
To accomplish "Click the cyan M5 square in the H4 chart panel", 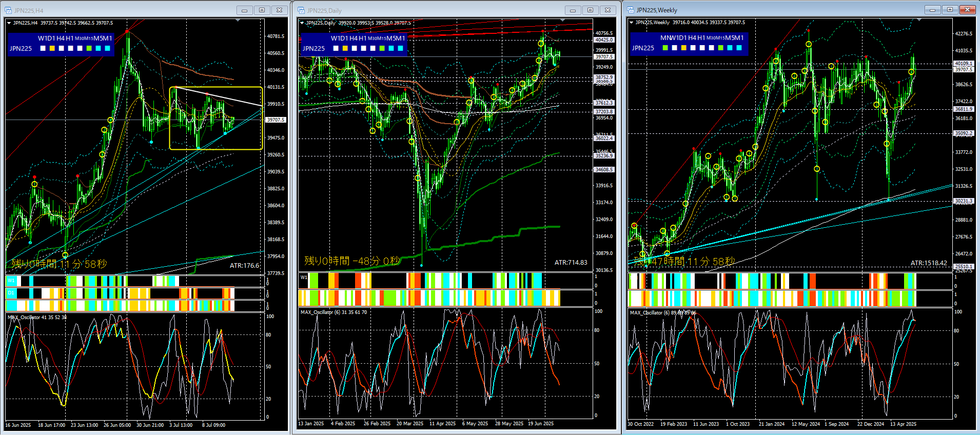I will [99, 48].
